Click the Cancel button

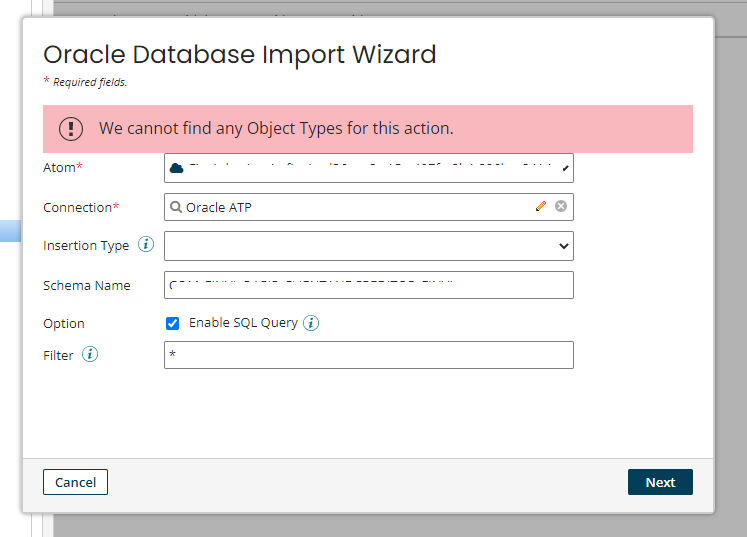75,482
